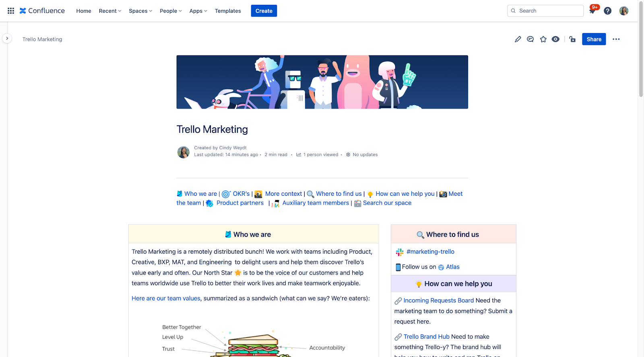Screen dimensions: 644x357
Task: Click the No updates icon
Action: tap(348, 154)
